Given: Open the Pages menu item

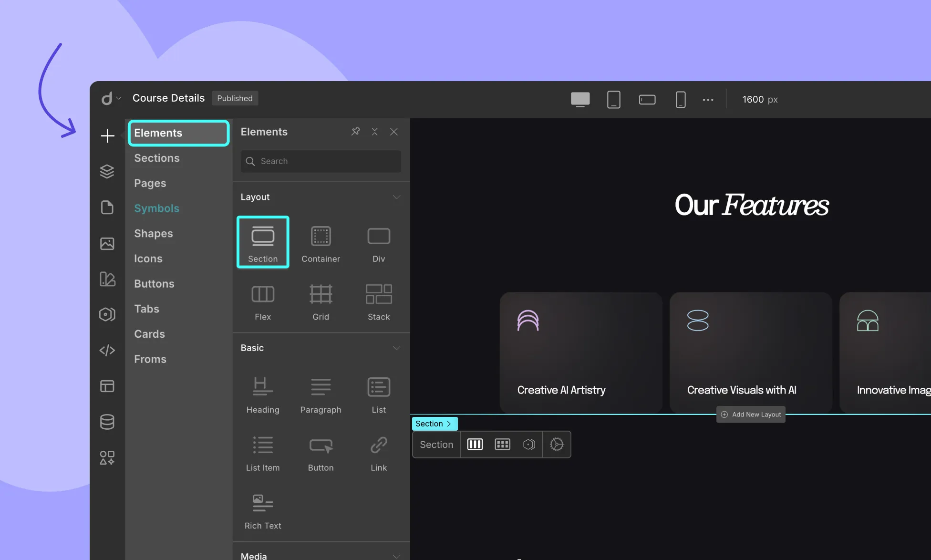Looking at the screenshot, I should [150, 183].
